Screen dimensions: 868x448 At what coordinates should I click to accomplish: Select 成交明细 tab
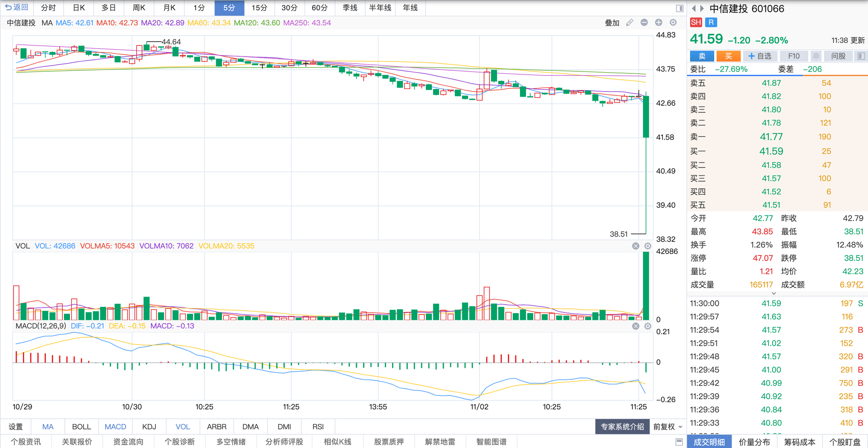point(709,442)
